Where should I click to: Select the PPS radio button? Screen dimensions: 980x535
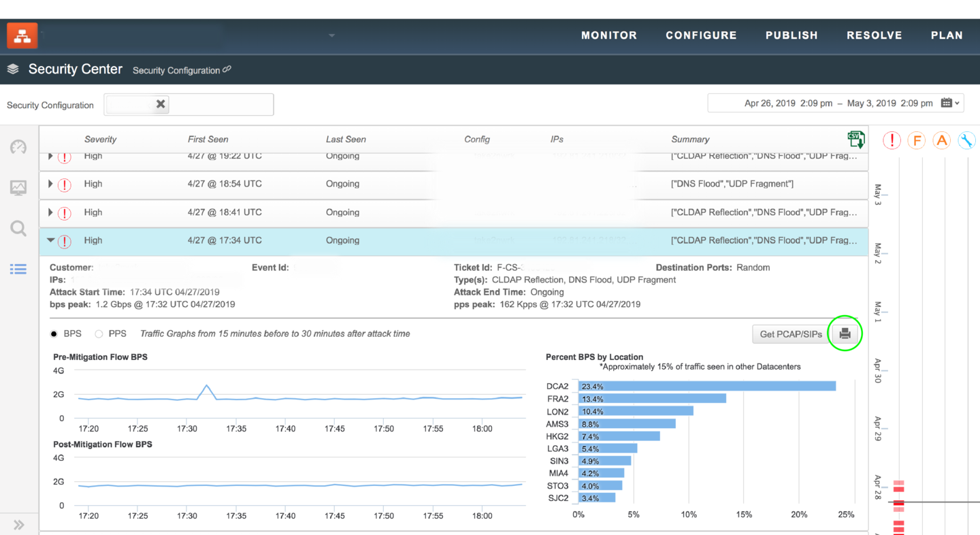pos(99,334)
